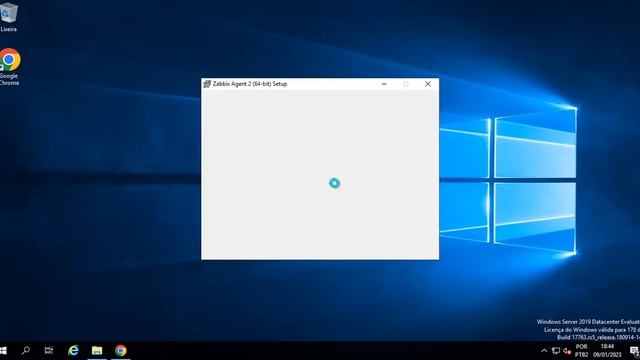
Task: Open Task View on the taskbar
Action: (x=49, y=351)
